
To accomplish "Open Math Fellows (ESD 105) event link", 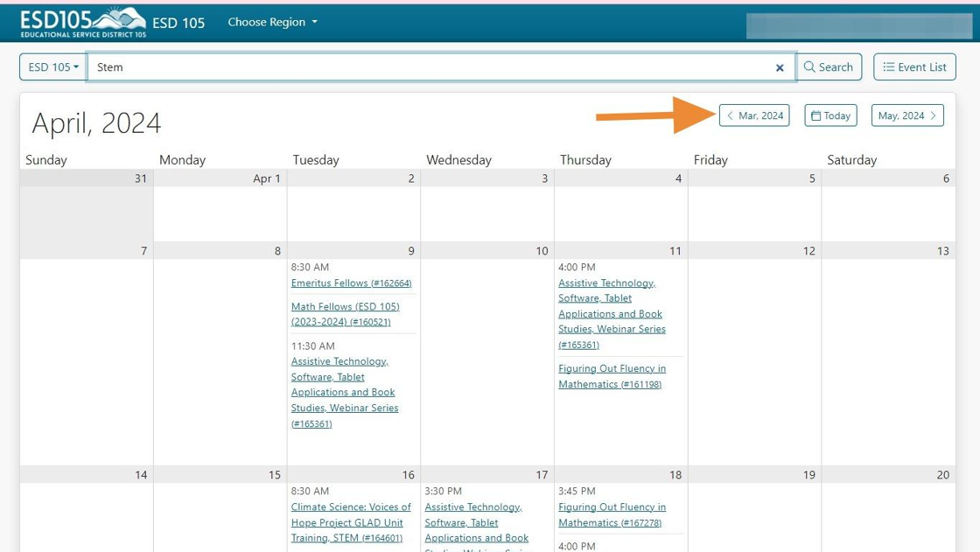I will coord(345,314).
